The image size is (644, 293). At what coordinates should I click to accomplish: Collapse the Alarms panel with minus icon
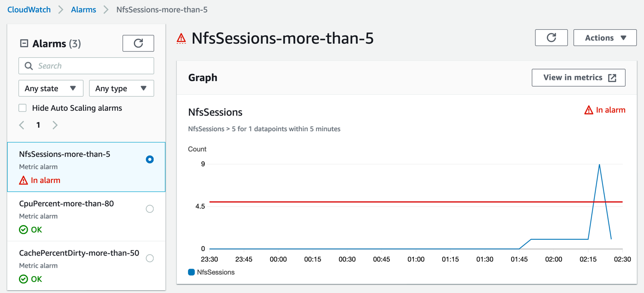click(x=24, y=44)
